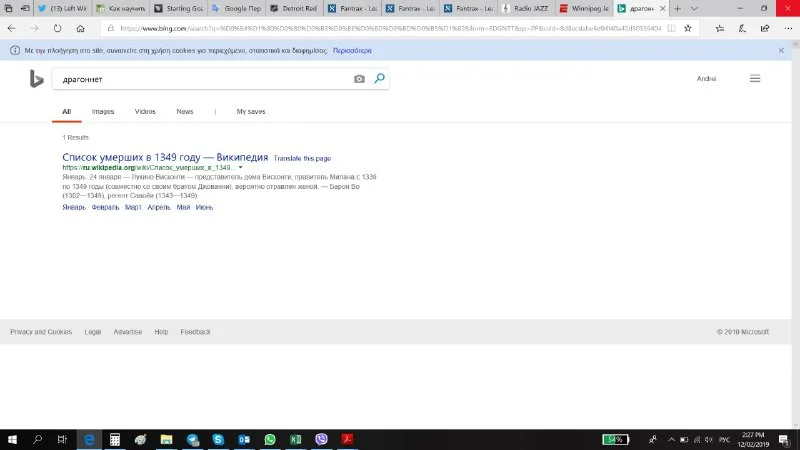Expand the result URL dropdown arrow

tap(240, 167)
